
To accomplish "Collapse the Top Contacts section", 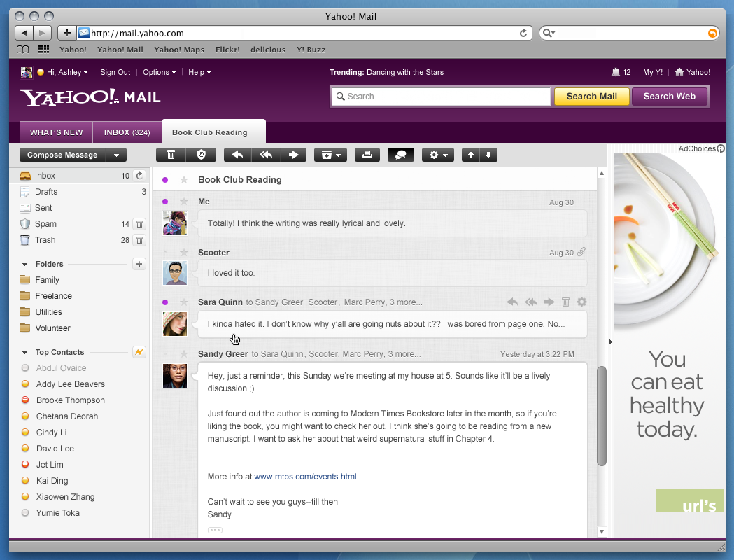I will click(24, 353).
